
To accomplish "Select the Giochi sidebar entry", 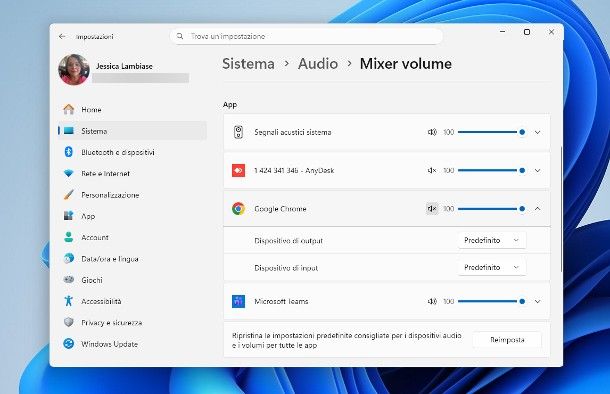I will [132, 280].
